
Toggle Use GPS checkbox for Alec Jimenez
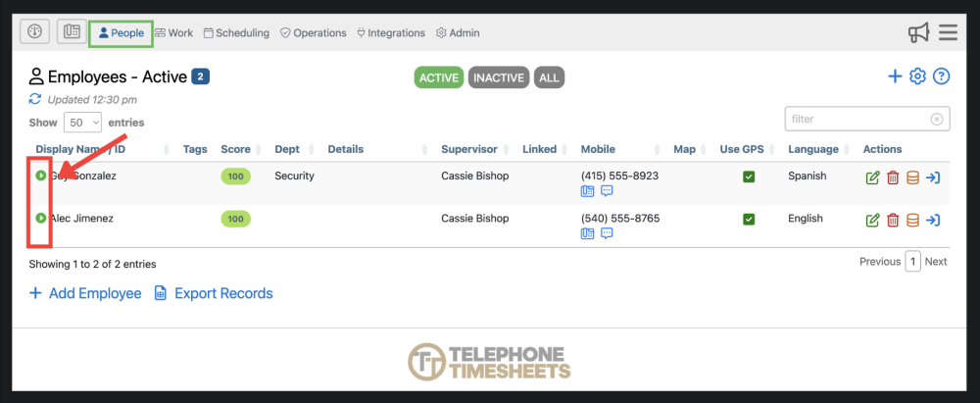749,219
